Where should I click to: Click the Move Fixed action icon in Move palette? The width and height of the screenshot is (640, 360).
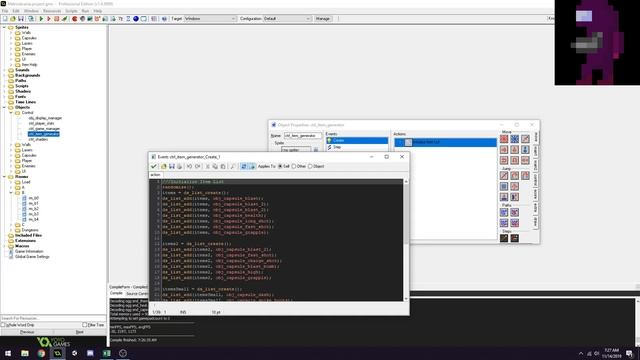click(504, 139)
